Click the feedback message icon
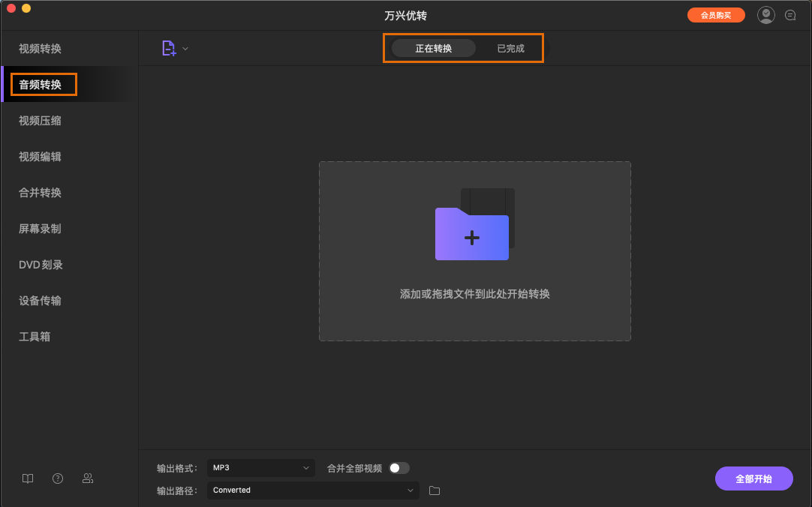This screenshot has width=812, height=507. tap(790, 14)
